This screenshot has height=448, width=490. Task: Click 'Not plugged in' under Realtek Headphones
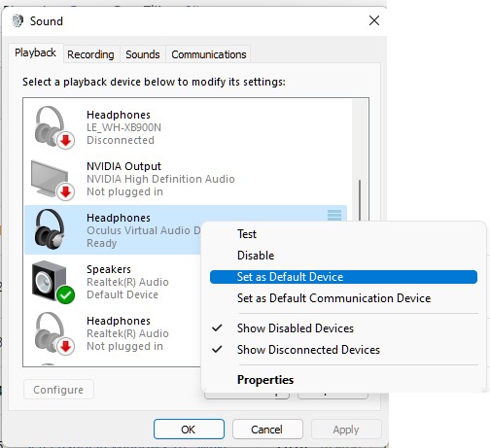(124, 346)
